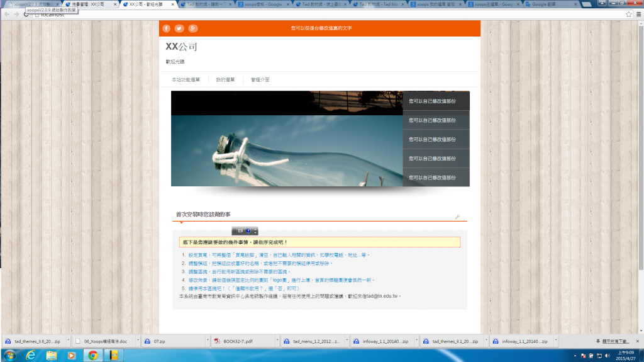Viewport: 644px width, 362px height.
Task: Open Internet Explorer from the taskbar
Action: (31, 356)
